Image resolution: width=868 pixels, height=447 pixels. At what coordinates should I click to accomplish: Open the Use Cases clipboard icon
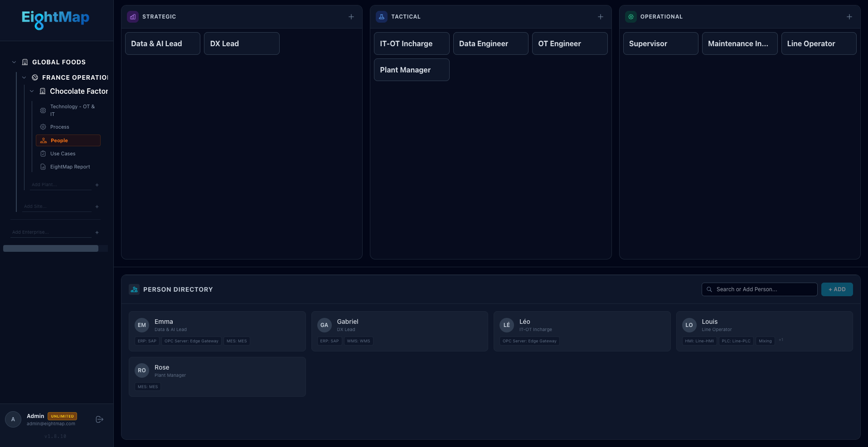click(x=43, y=154)
